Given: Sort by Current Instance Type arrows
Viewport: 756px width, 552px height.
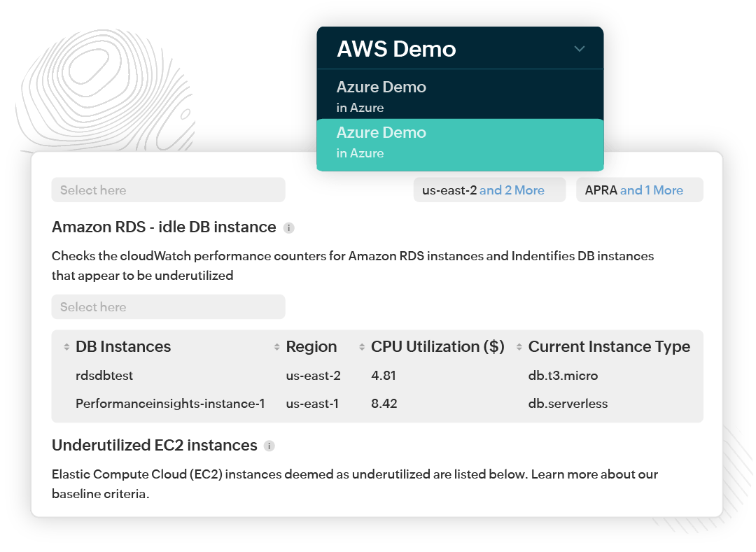Looking at the screenshot, I should (x=519, y=347).
